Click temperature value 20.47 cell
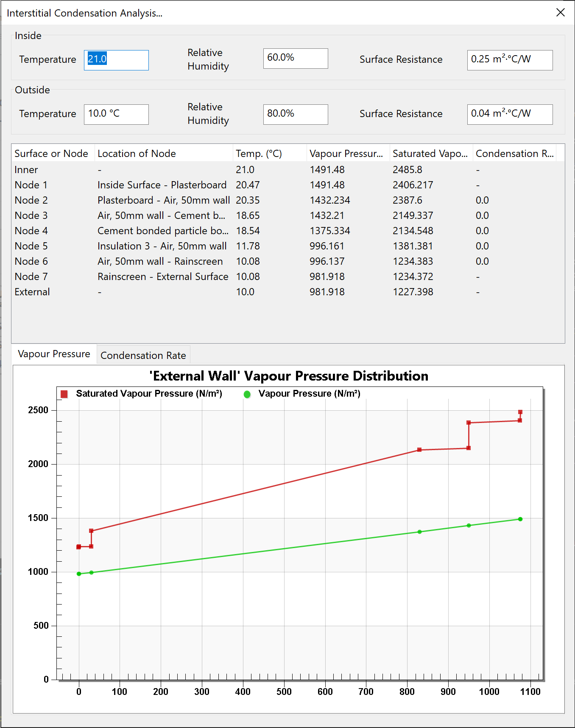 (248, 185)
